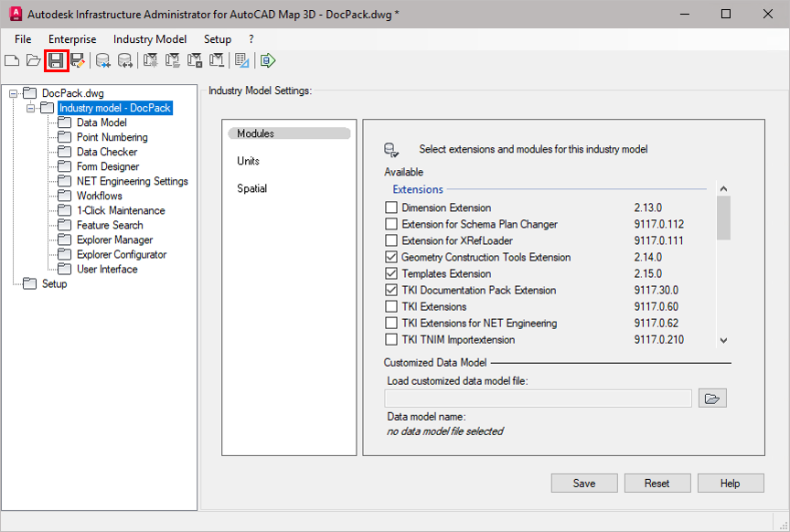
Task: Open the ? help menu
Action: pyautogui.click(x=251, y=39)
